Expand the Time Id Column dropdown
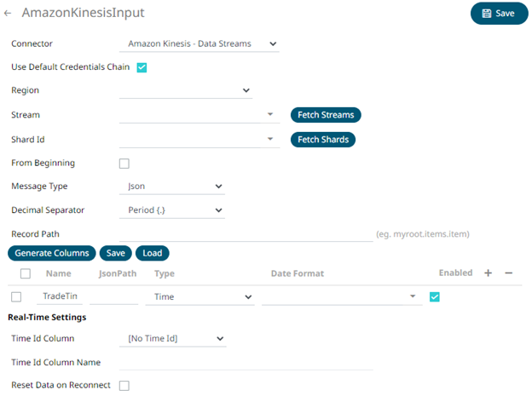 [175, 339]
